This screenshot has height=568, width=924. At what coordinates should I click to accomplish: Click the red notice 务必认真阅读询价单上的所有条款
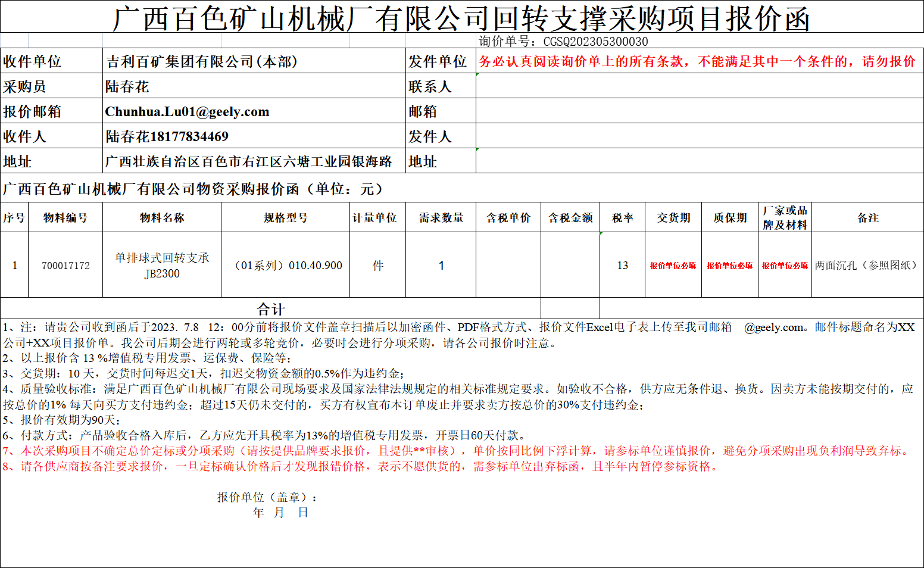(x=700, y=61)
